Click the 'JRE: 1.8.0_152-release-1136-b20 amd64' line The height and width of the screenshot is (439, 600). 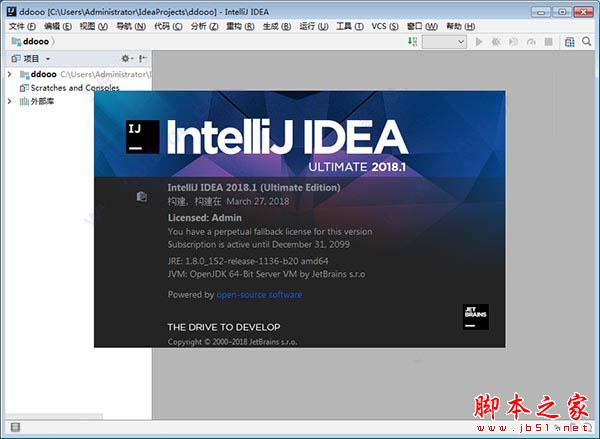pyautogui.click(x=248, y=261)
